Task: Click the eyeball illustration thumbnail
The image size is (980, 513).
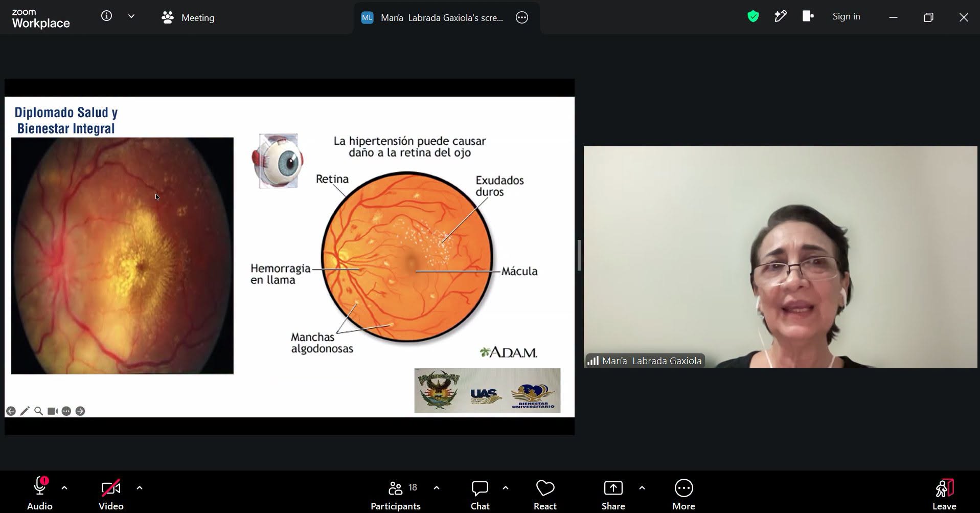Action: point(278,161)
